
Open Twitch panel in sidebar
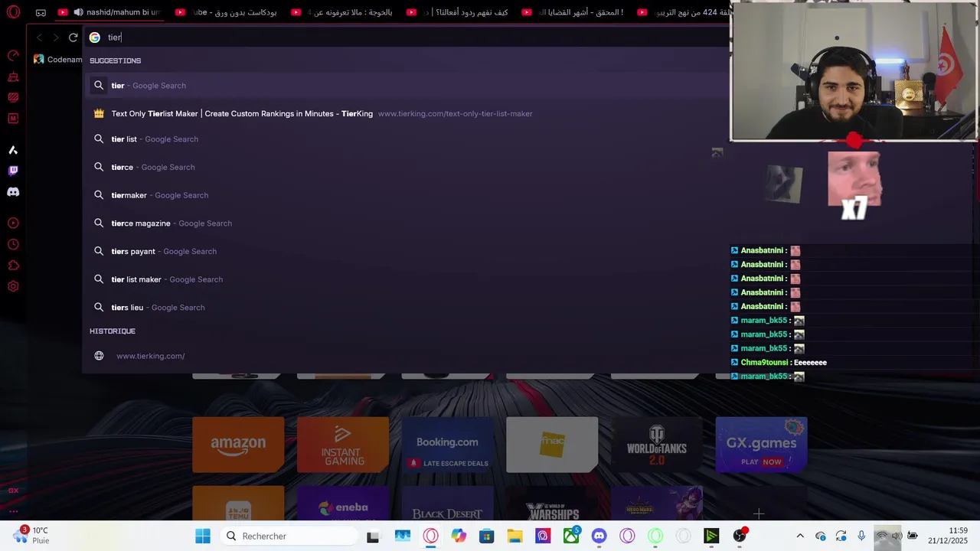tap(13, 171)
